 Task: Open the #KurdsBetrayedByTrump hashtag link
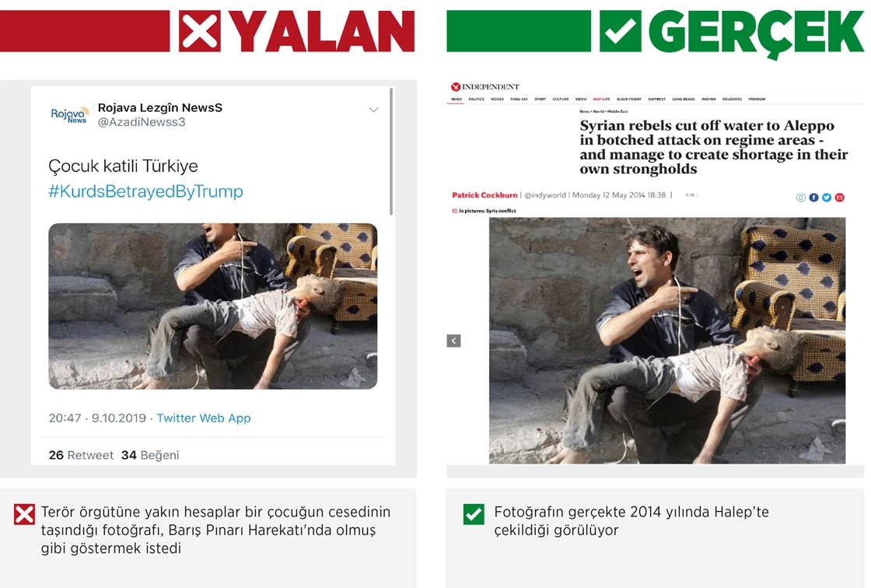click(x=145, y=191)
